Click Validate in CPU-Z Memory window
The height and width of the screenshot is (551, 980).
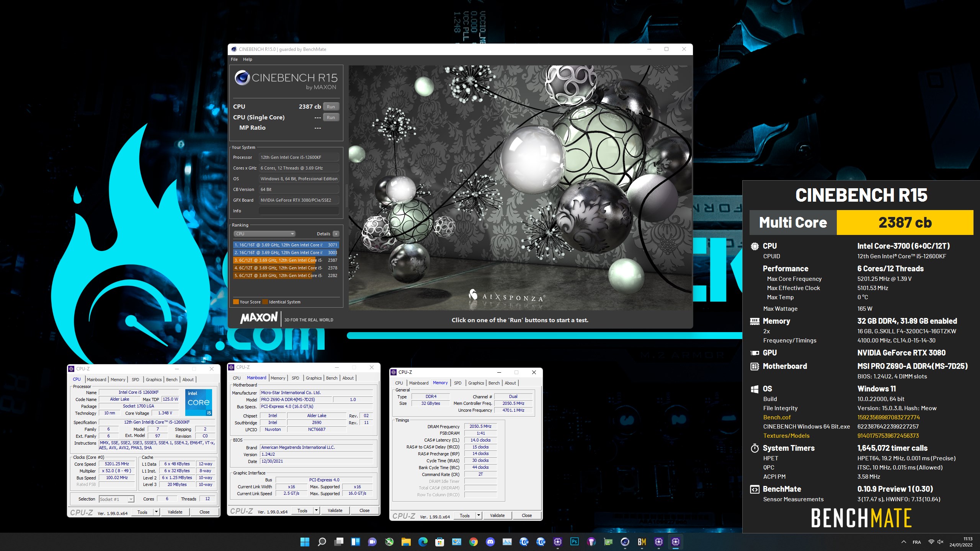(x=497, y=515)
